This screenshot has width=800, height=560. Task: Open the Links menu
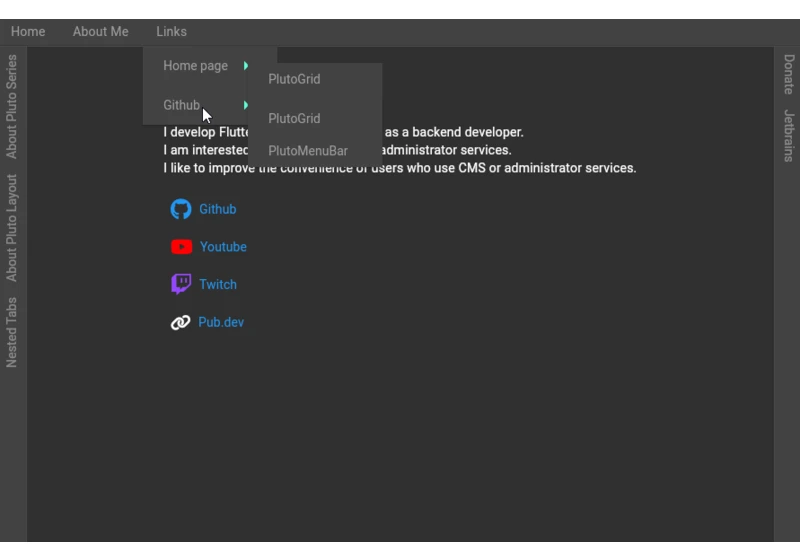tap(171, 32)
